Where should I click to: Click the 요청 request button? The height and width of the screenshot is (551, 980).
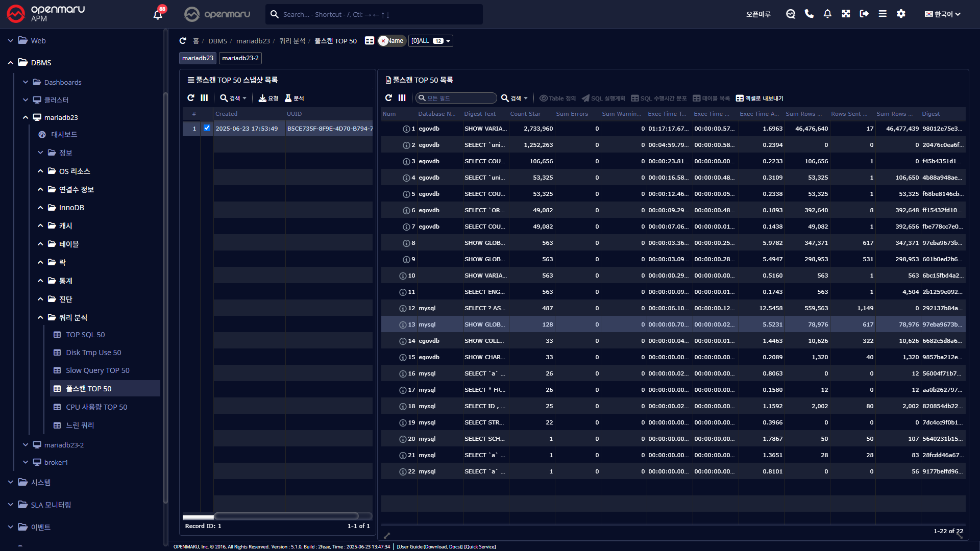click(x=268, y=98)
